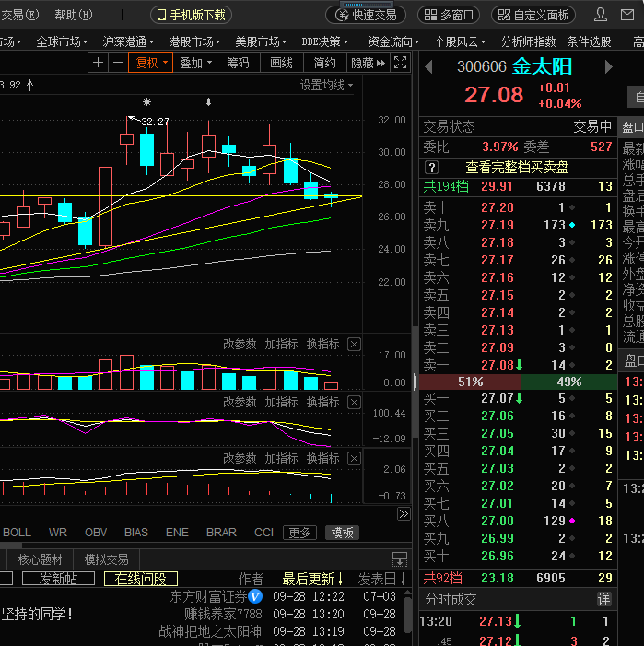Click the fullscreen expand chart icon
This screenshot has width=644, height=646.
[x=400, y=63]
